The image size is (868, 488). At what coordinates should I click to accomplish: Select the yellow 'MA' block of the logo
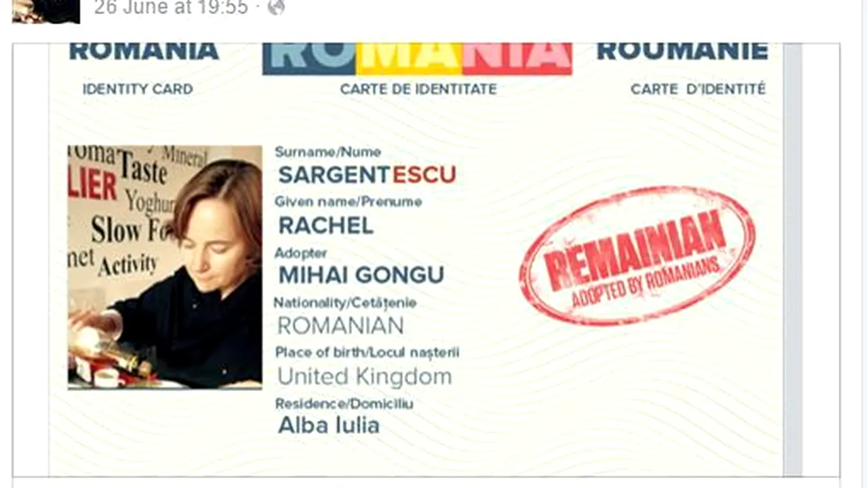coord(410,58)
